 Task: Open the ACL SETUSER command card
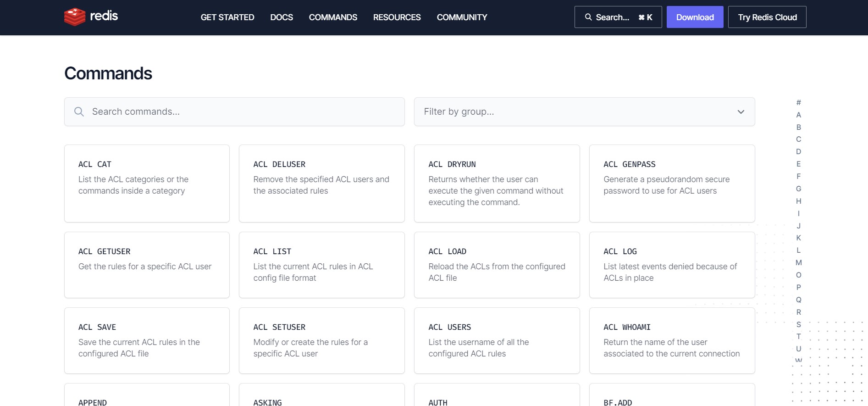[321, 340]
